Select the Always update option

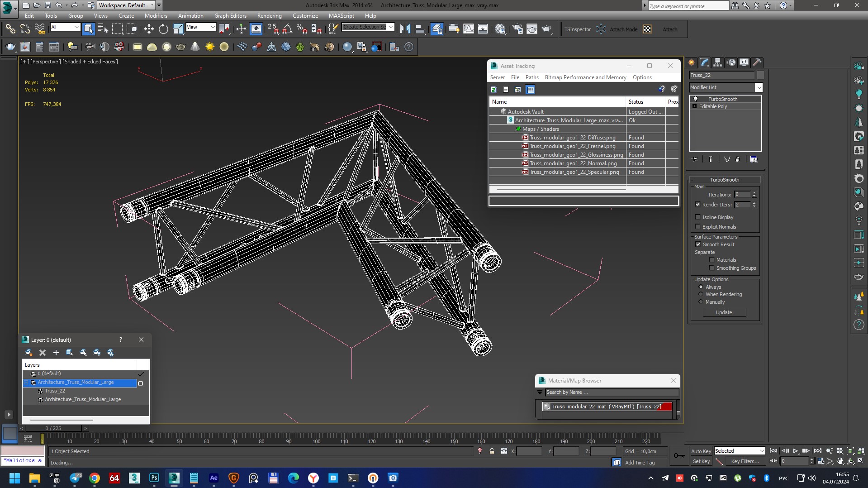tap(701, 287)
